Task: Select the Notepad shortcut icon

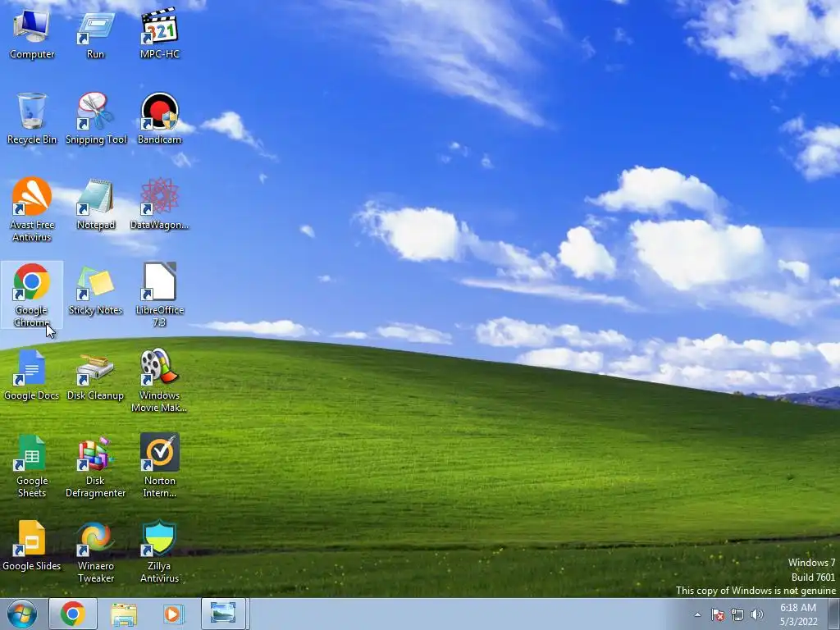Action: click(x=95, y=204)
